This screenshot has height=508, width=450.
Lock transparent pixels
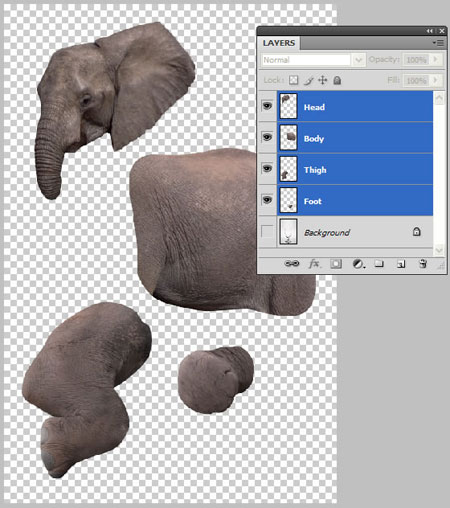click(x=294, y=80)
